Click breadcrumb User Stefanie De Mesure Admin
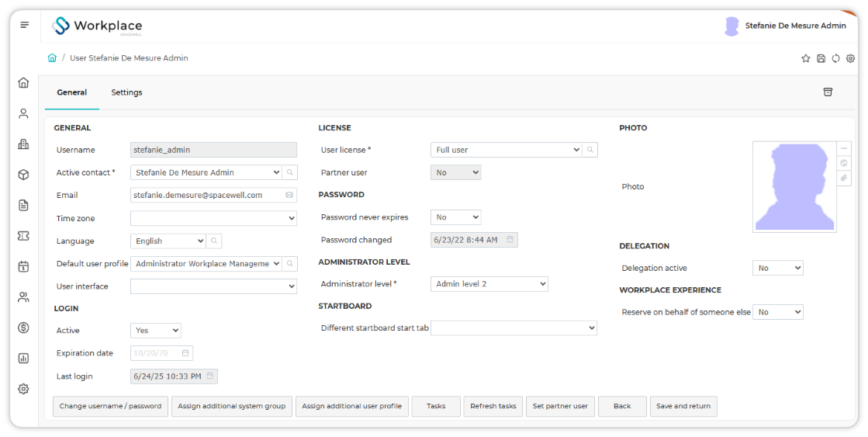The image size is (868, 437). tap(129, 57)
